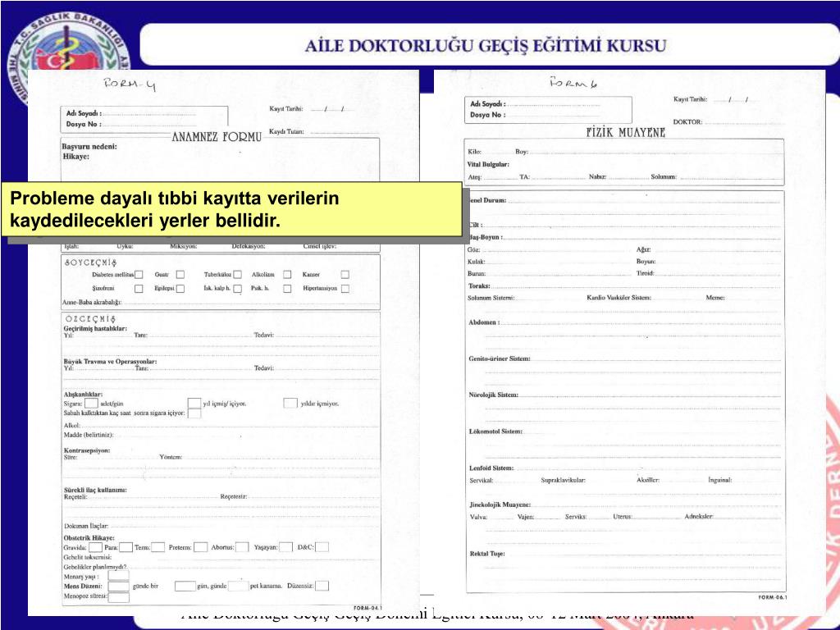Click 'Adı Soyadı' box on the fizik muayene form
This screenshot has height=630, width=840.
tap(549, 109)
